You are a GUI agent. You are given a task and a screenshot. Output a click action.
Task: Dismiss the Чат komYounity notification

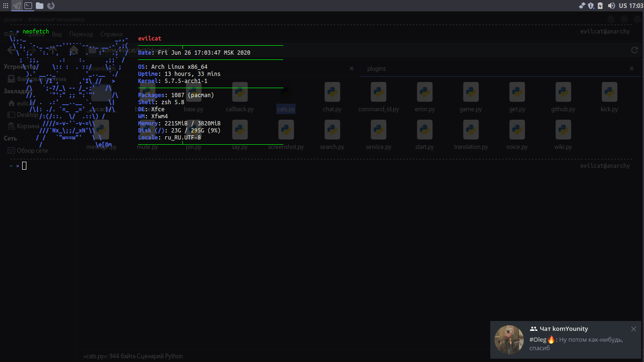tap(634, 329)
